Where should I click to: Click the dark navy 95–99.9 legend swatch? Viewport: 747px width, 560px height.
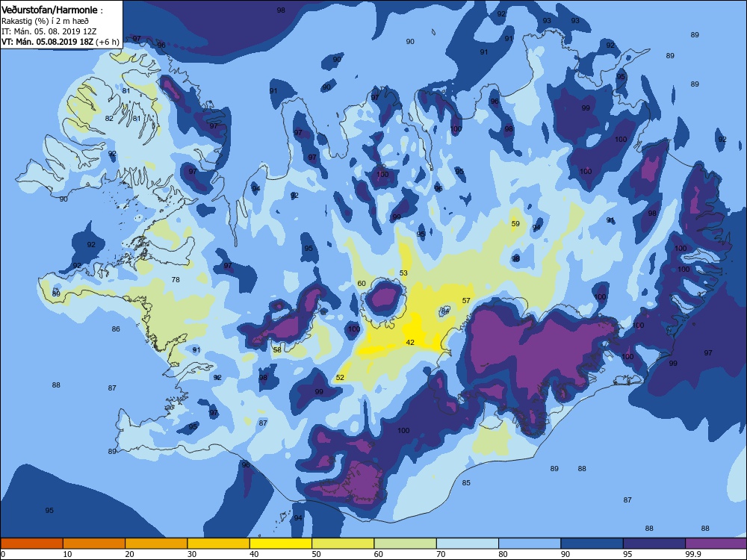pyautogui.click(x=654, y=544)
